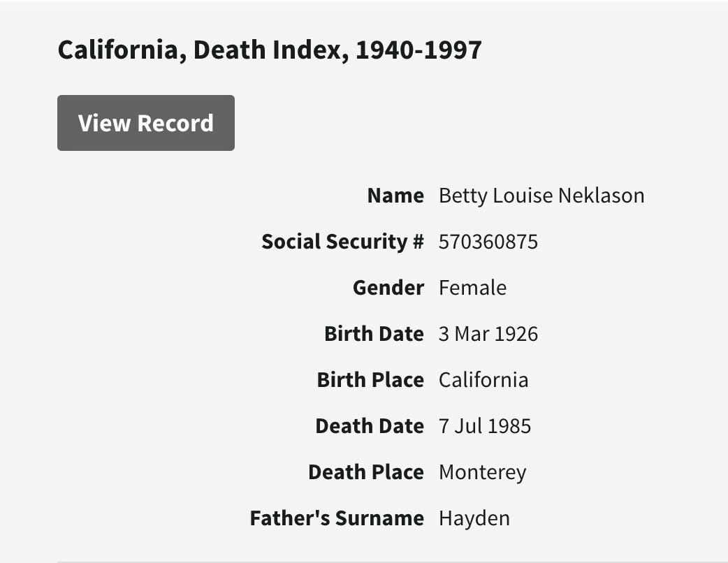Click the death place value Monterey

(482, 472)
